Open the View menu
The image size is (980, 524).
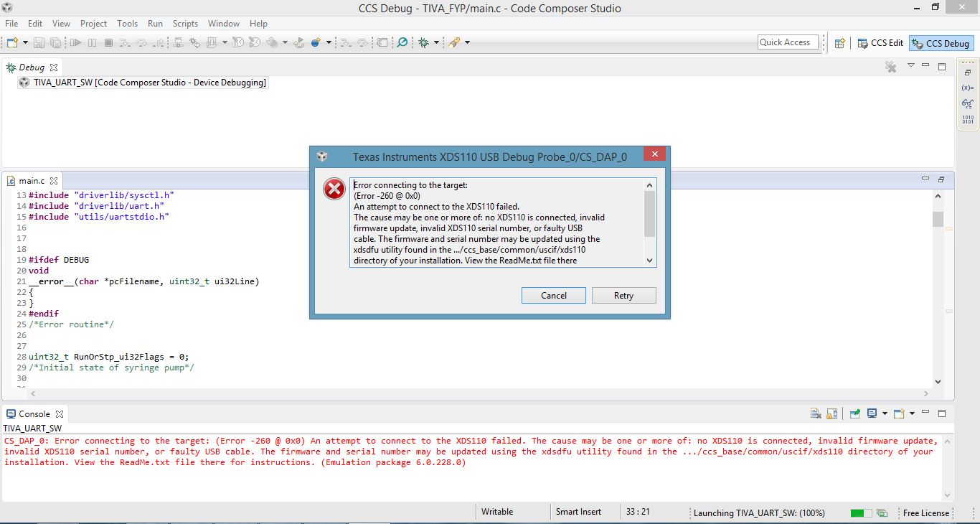(x=61, y=24)
